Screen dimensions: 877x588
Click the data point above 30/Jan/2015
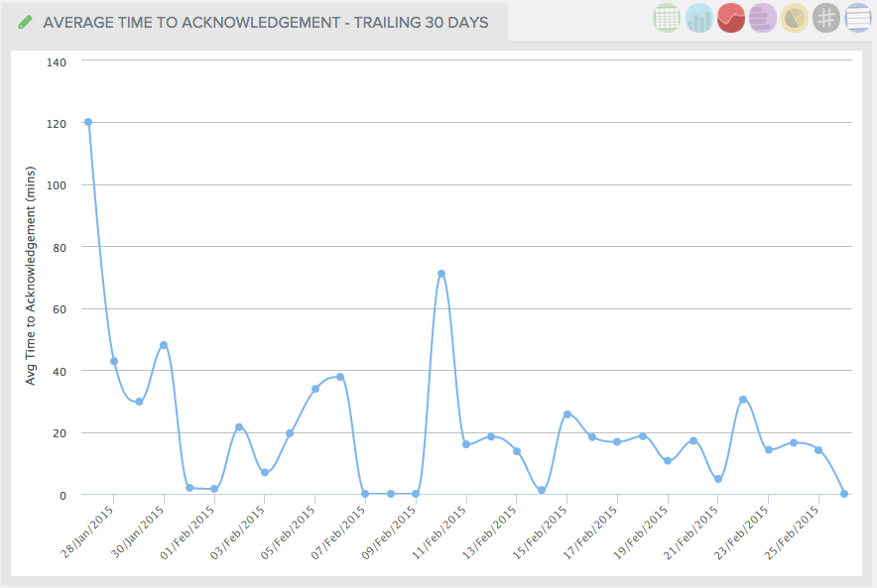click(x=164, y=345)
